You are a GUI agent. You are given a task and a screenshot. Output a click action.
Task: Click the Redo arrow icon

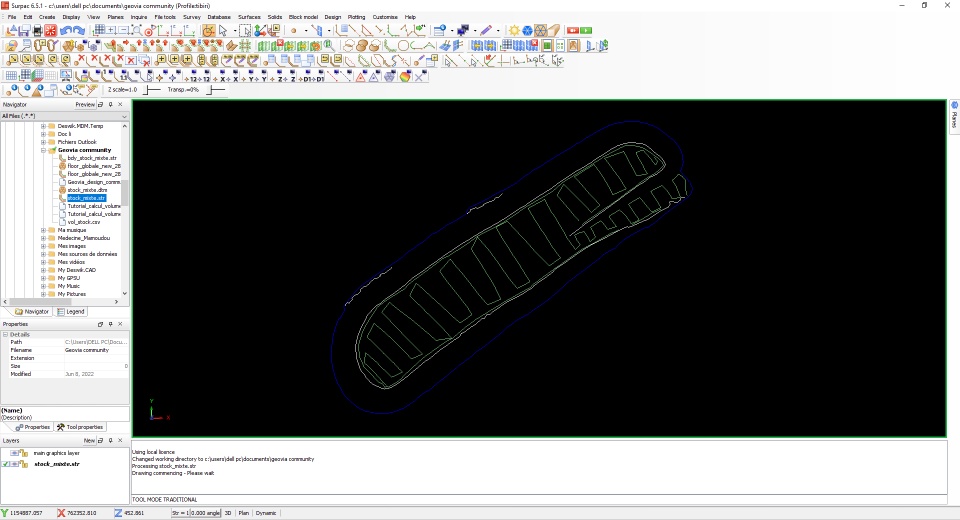coord(78,30)
